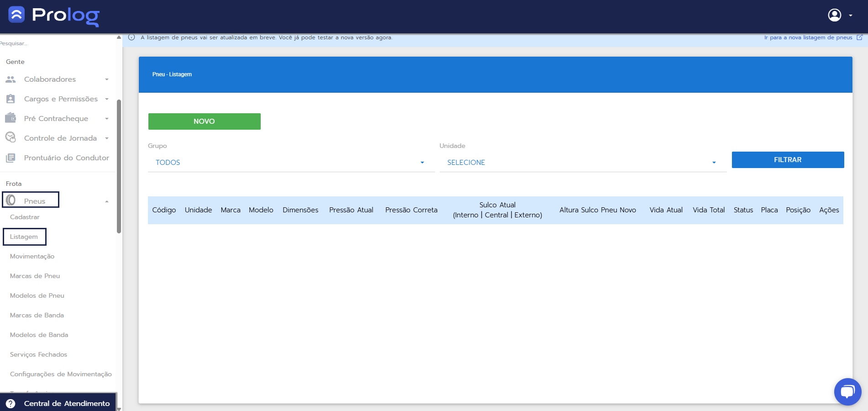Screen dimensions: 868x411
Task: Click the Prolog logo icon
Action: 16,15
